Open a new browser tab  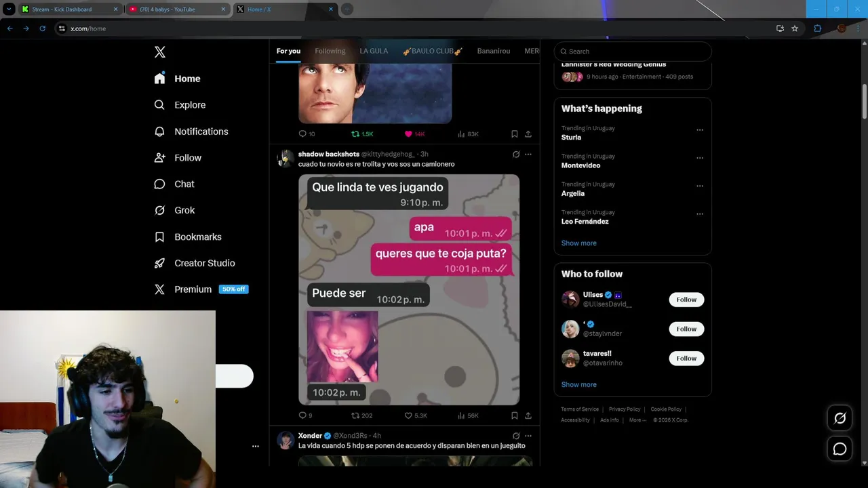pyautogui.click(x=347, y=9)
